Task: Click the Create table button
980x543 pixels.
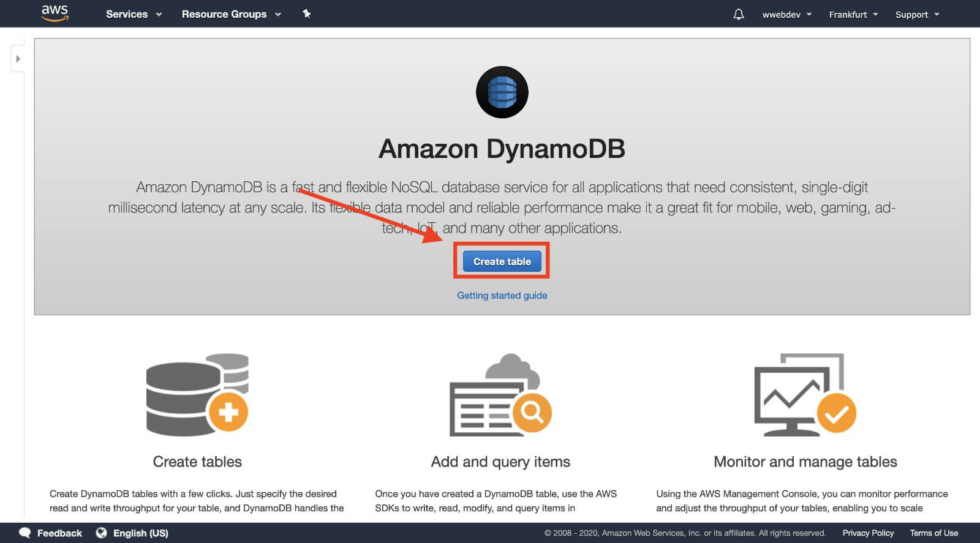Action: pos(502,261)
